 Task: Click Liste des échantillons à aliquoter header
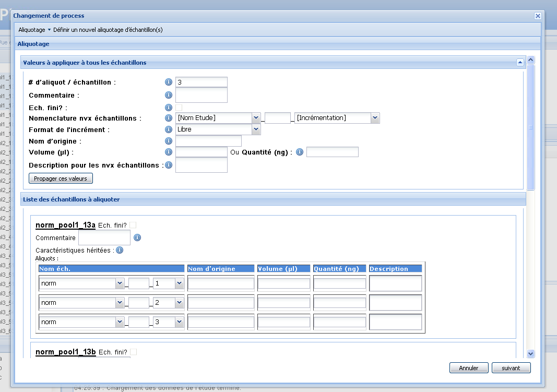click(273, 199)
